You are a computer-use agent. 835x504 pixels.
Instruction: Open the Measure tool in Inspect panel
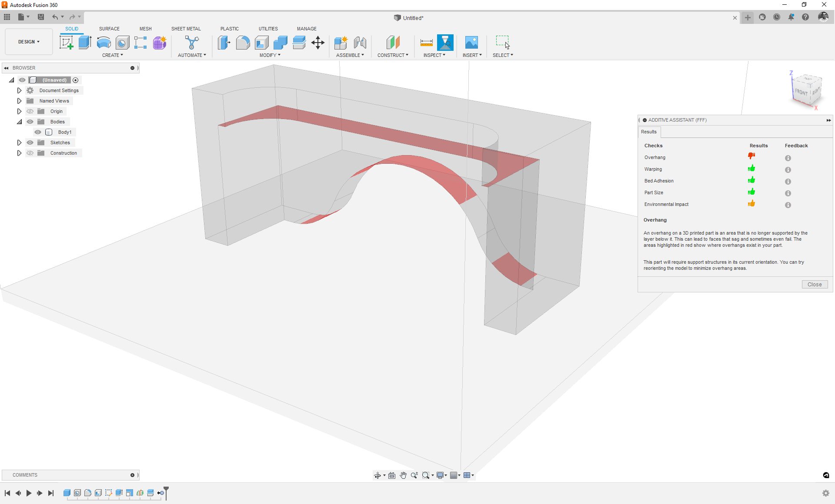coord(426,43)
